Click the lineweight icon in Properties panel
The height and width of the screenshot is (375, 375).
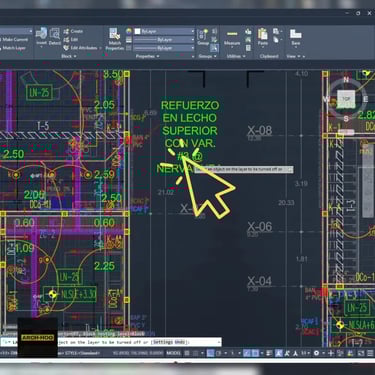click(129, 40)
